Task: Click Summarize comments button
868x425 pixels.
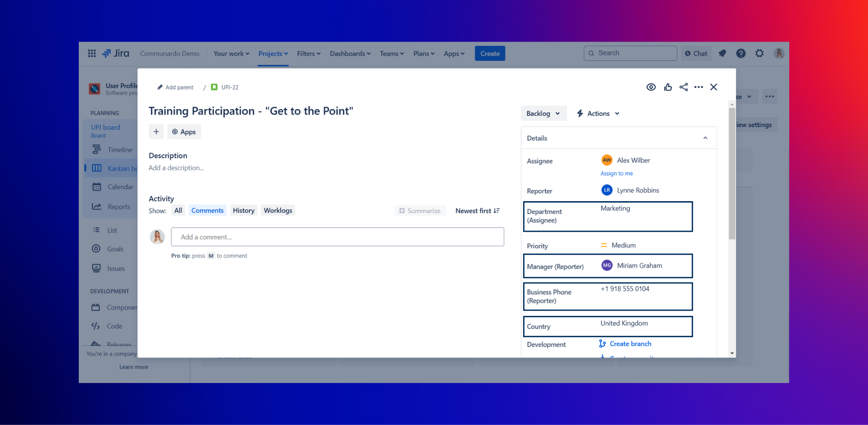Action: pos(420,211)
